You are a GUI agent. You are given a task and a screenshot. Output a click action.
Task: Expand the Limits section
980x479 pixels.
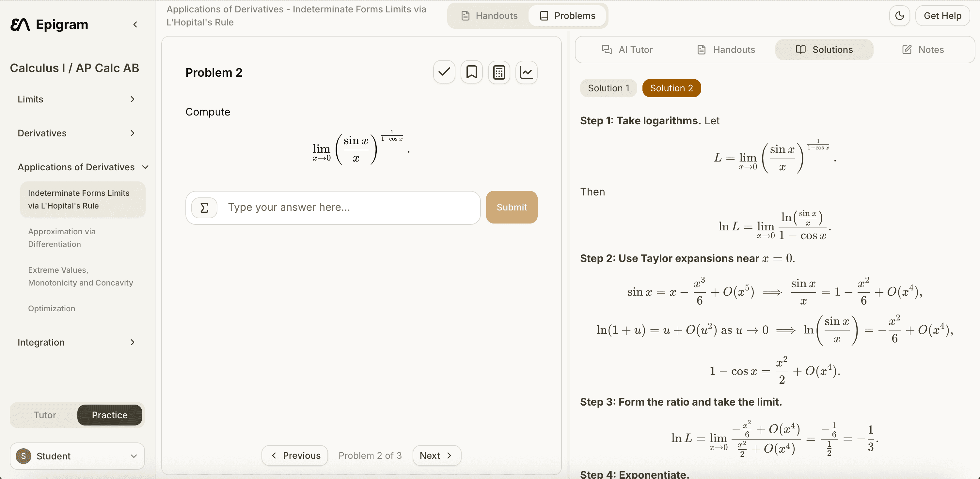pos(76,99)
